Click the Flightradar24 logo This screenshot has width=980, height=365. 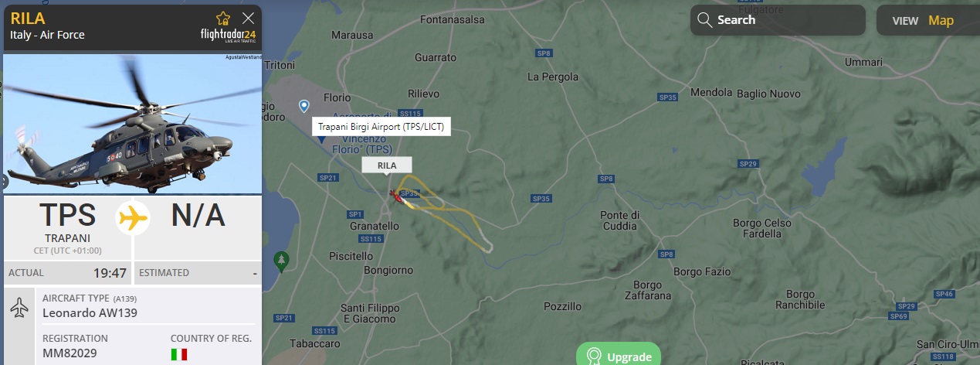click(x=228, y=36)
